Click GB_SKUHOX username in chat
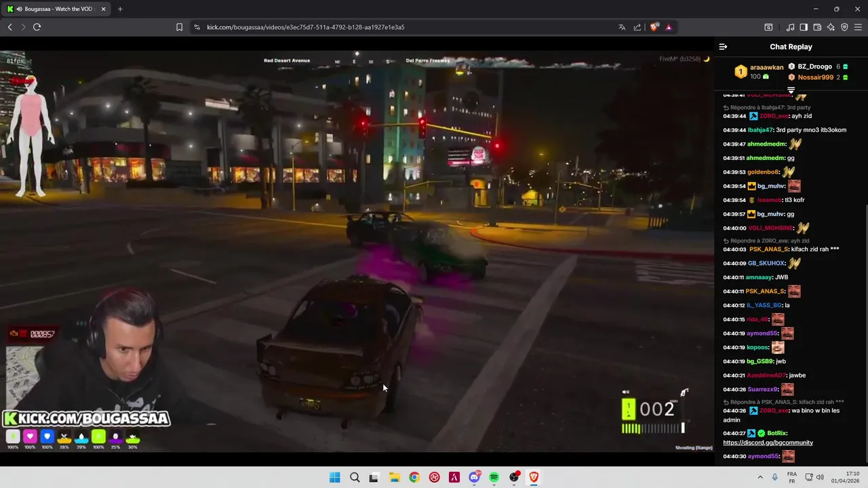 tap(766, 263)
